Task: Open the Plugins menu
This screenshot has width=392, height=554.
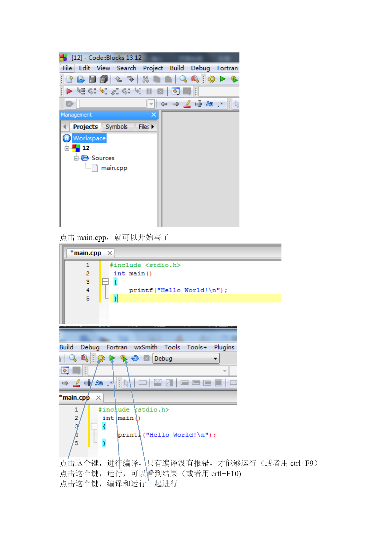Action: pos(224,347)
